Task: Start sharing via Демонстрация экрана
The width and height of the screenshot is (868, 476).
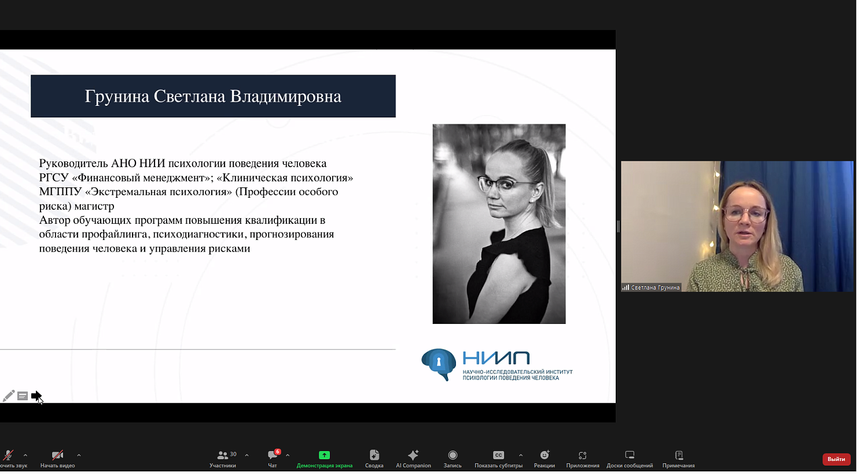Action: click(x=324, y=457)
